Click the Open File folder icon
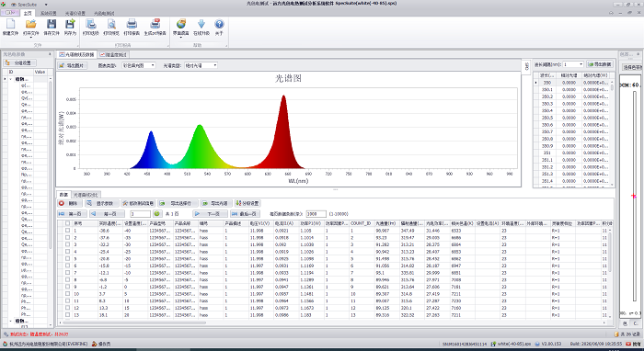The height and width of the screenshot is (351, 644). (30, 24)
